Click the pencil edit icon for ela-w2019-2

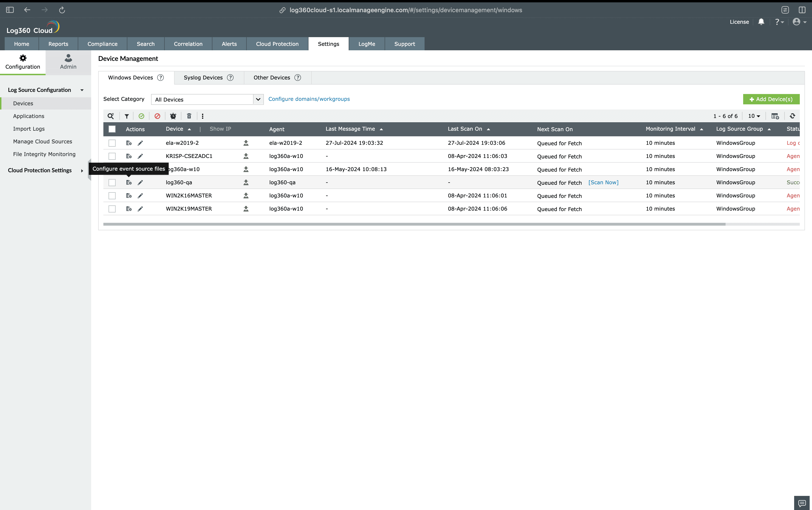pos(140,143)
